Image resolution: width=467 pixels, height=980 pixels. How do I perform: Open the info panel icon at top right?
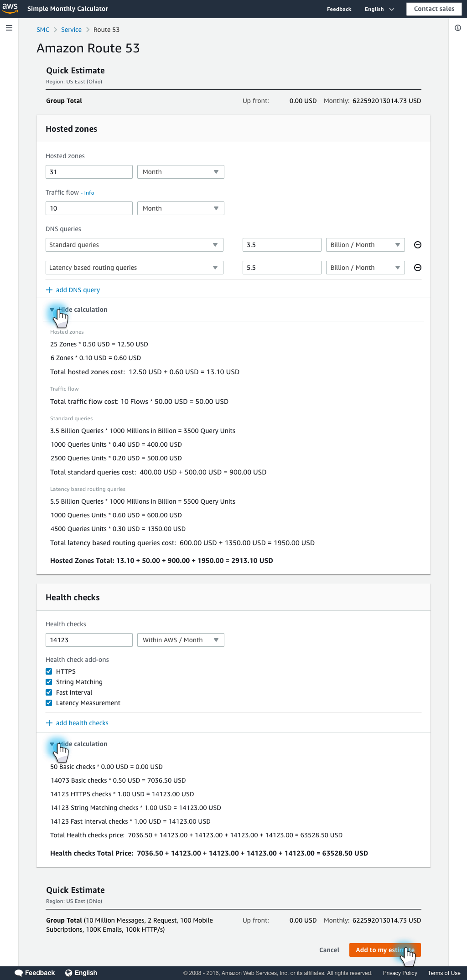pos(457,28)
